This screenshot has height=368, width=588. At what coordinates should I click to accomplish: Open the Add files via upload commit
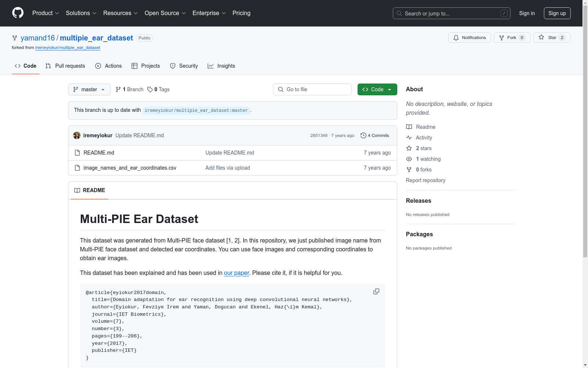[x=228, y=168]
